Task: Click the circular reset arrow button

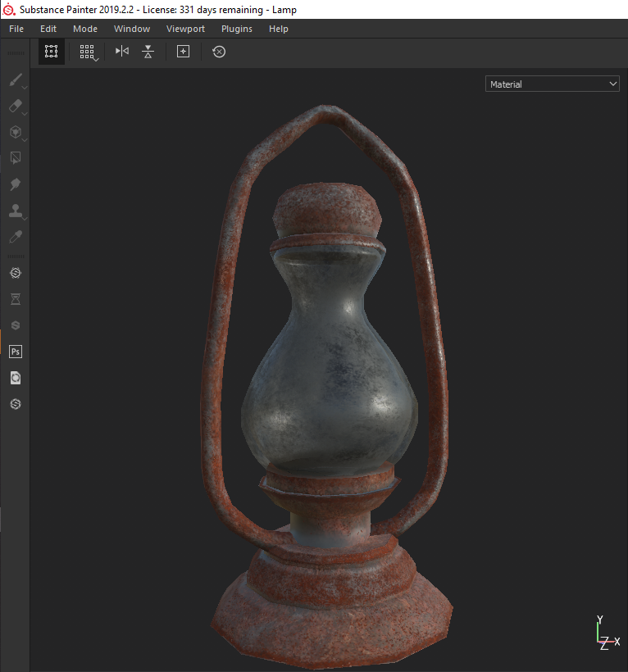Action: (x=219, y=52)
